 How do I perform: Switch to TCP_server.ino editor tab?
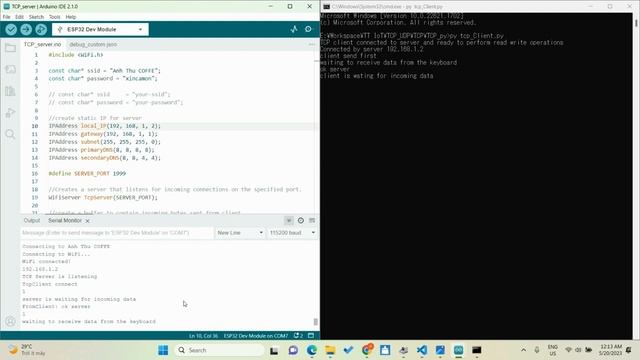click(x=42, y=44)
